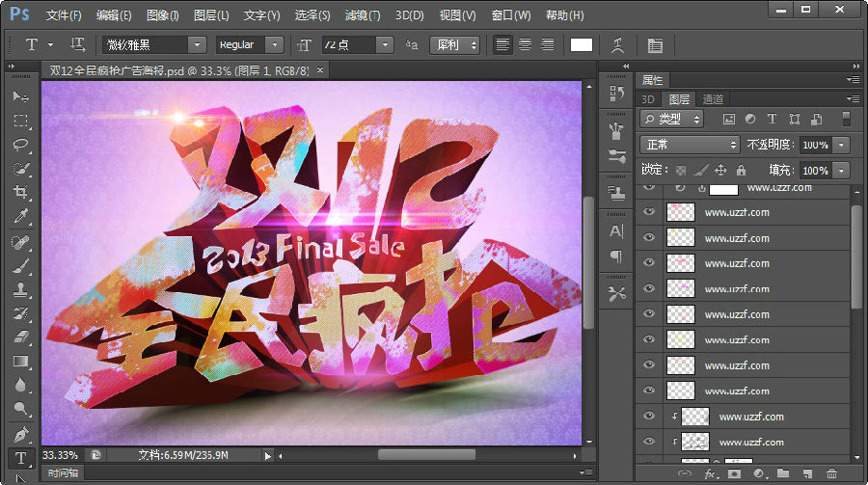
Task: Select the Horizontal Type tool in toolbox
Action: (20, 458)
